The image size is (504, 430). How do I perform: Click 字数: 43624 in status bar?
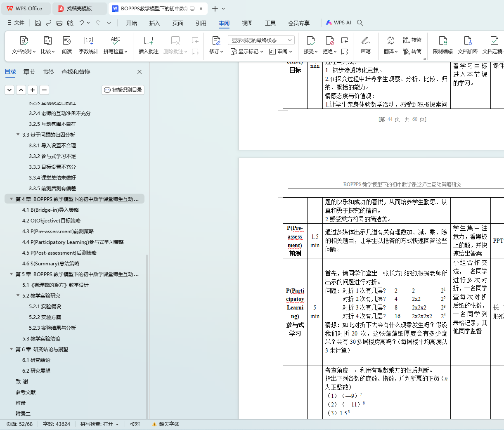[57, 424]
